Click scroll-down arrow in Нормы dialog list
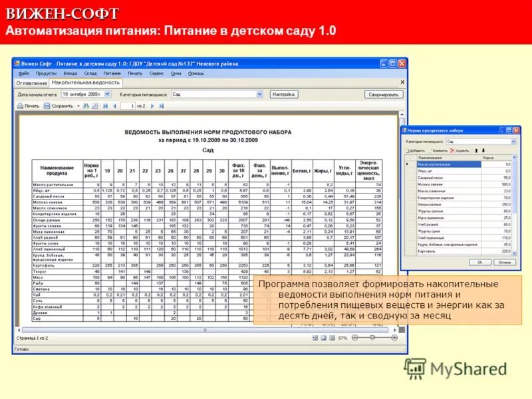Viewport: 532px width, 399px height. (x=514, y=253)
